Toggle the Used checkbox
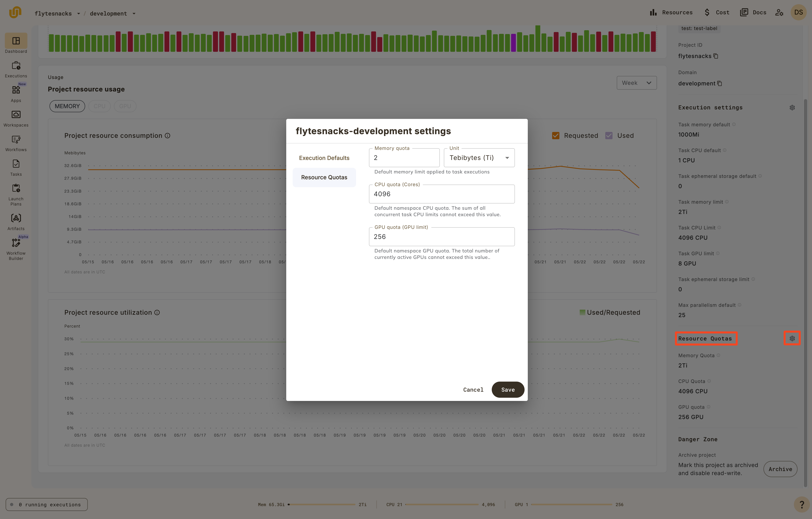This screenshot has height=519, width=812. (609, 136)
